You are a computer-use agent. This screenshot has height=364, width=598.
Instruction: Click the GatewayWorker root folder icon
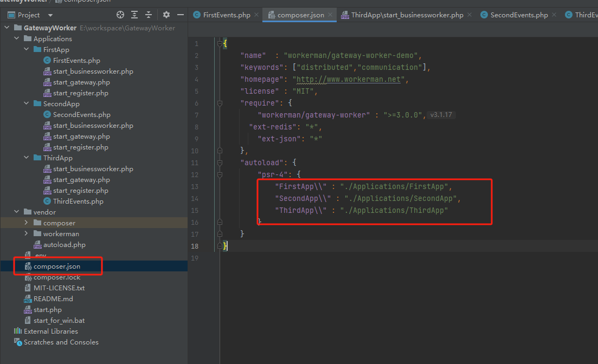pyautogui.click(x=18, y=28)
